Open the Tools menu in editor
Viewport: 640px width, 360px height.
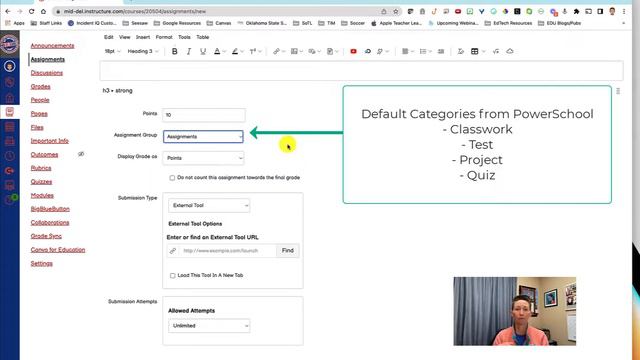[x=184, y=37]
